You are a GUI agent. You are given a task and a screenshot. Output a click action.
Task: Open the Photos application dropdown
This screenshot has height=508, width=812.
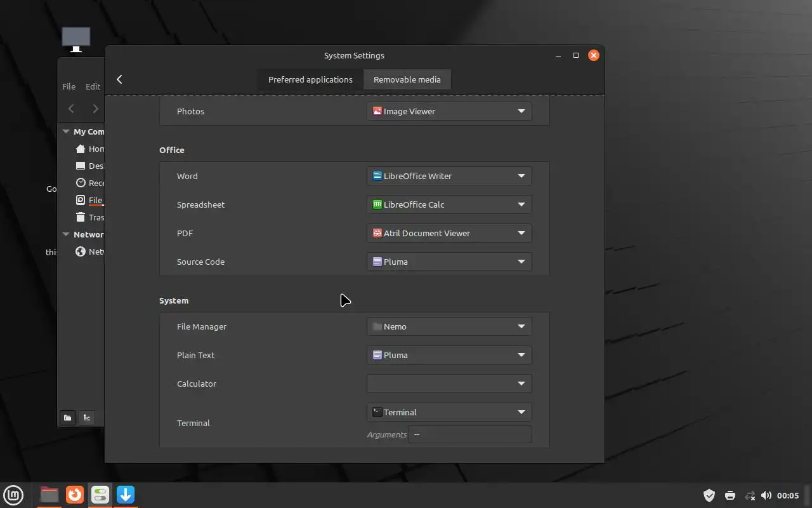tap(449, 111)
